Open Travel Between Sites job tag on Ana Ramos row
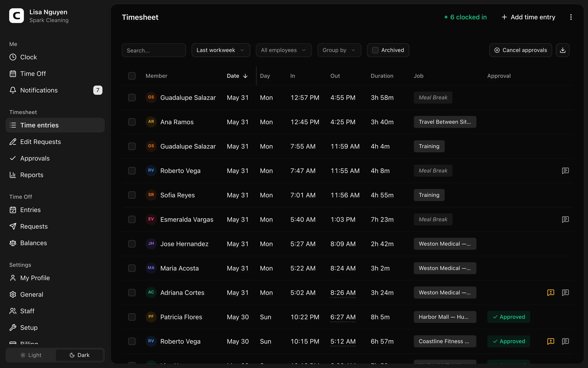 (445, 122)
